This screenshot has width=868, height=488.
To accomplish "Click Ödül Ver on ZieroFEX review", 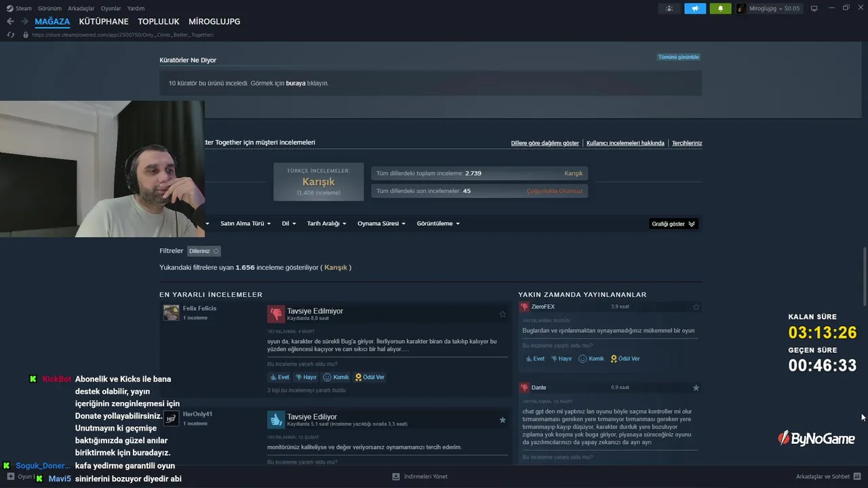I will pos(625,359).
